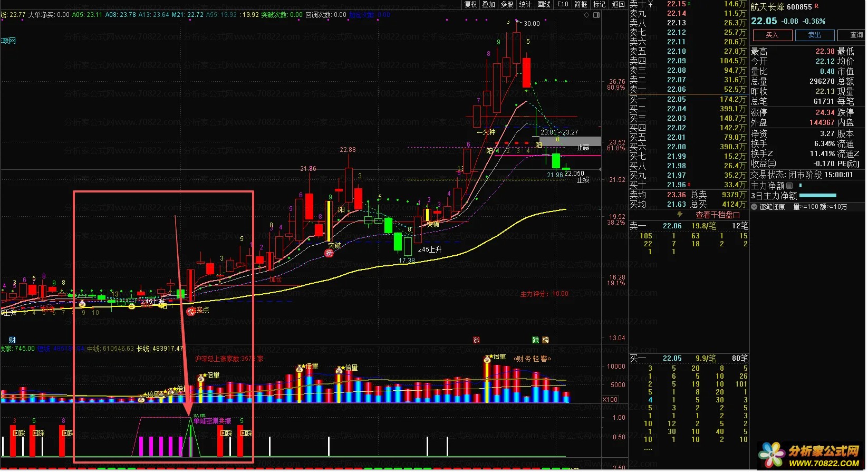The image size is (868, 472).
Task: Open the list icon next to 主力净额
Action: click(789, 186)
